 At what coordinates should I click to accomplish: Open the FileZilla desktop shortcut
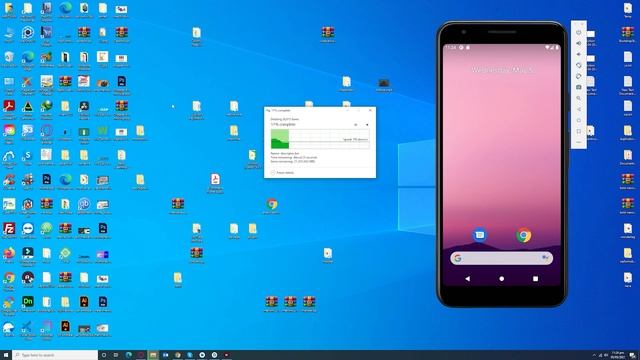pyautogui.click(x=9, y=230)
